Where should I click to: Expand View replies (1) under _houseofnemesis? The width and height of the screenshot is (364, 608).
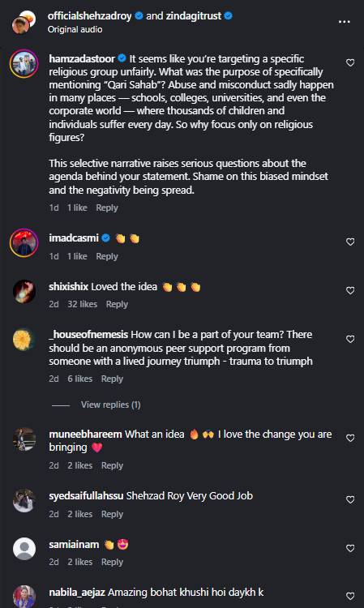pos(110,405)
